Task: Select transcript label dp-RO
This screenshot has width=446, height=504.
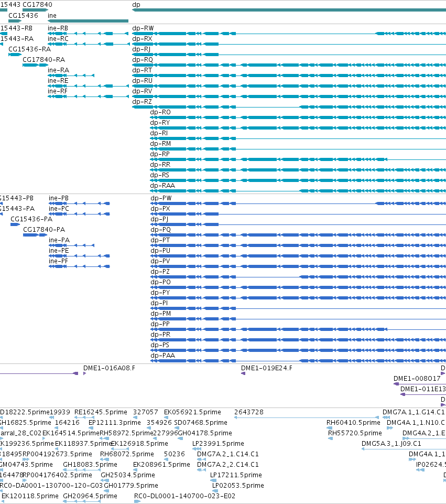Action: (160, 112)
